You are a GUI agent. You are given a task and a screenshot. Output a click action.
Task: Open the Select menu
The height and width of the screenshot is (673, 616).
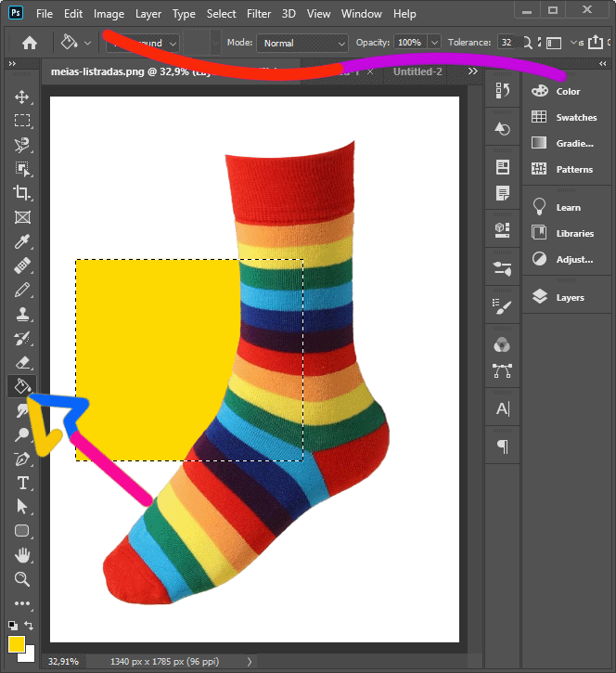click(x=222, y=14)
